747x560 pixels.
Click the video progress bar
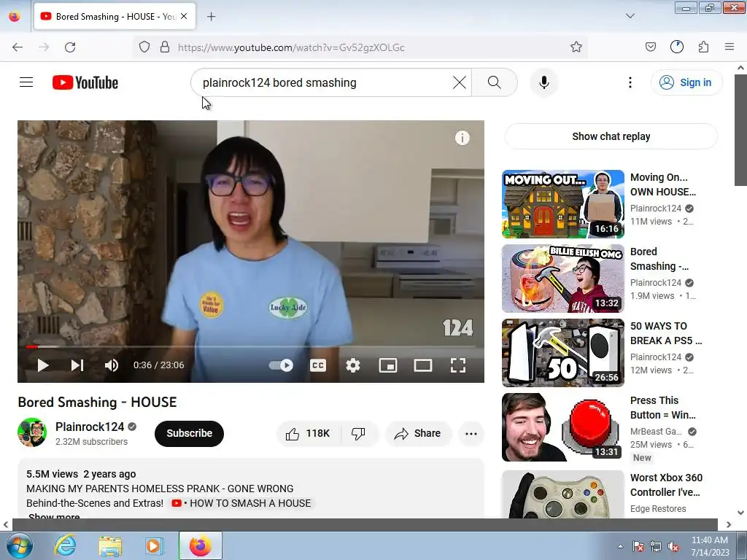coord(251,346)
